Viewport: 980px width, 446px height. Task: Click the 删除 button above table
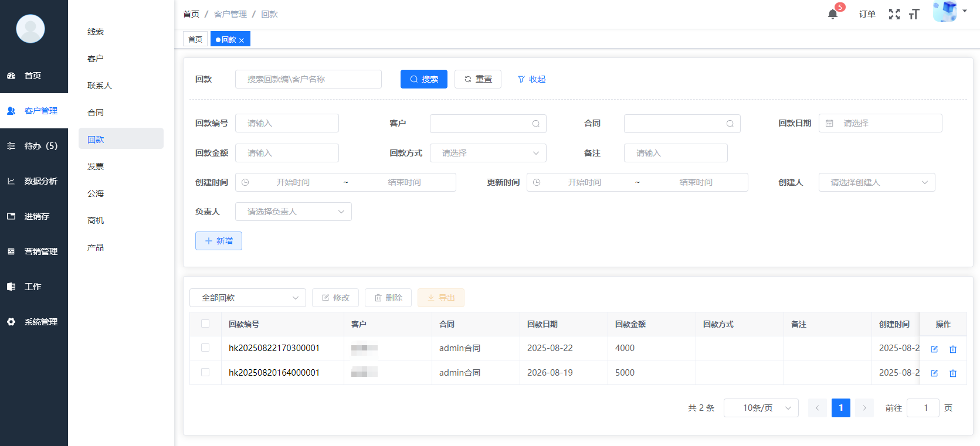388,298
